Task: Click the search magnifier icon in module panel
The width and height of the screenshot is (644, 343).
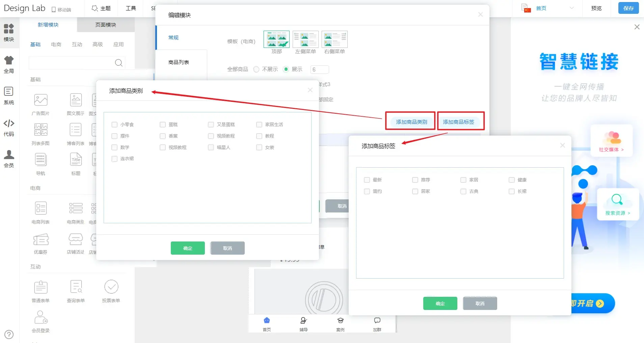Action: point(118,63)
